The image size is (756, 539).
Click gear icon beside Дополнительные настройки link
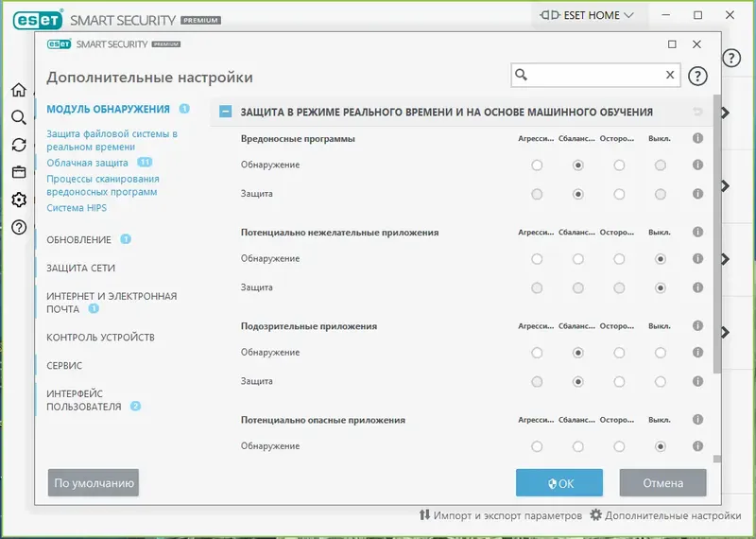pos(596,514)
